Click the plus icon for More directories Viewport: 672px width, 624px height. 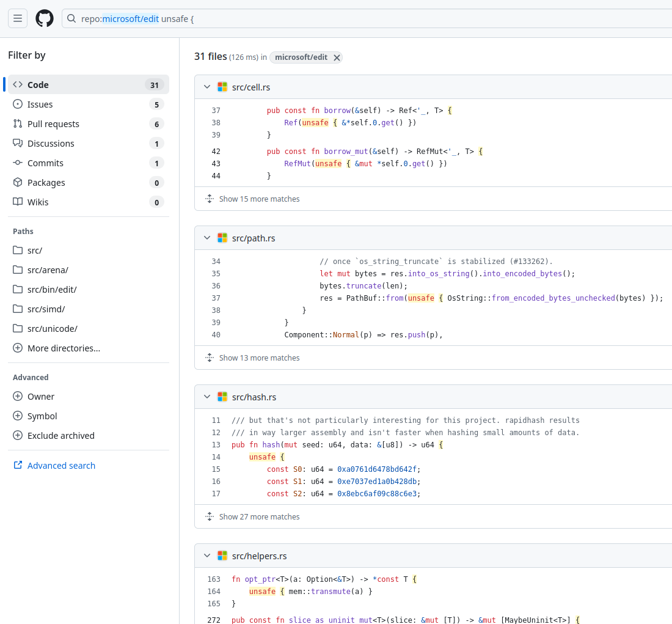tap(18, 348)
